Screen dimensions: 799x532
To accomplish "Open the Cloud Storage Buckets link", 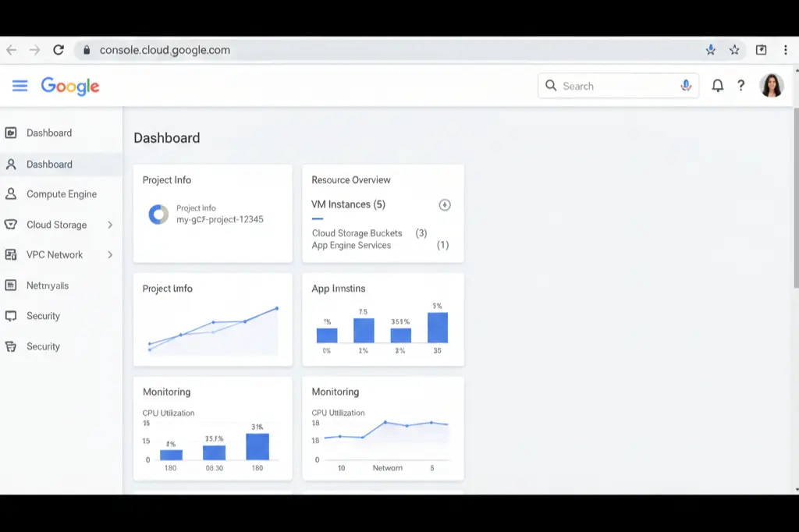I will point(356,233).
